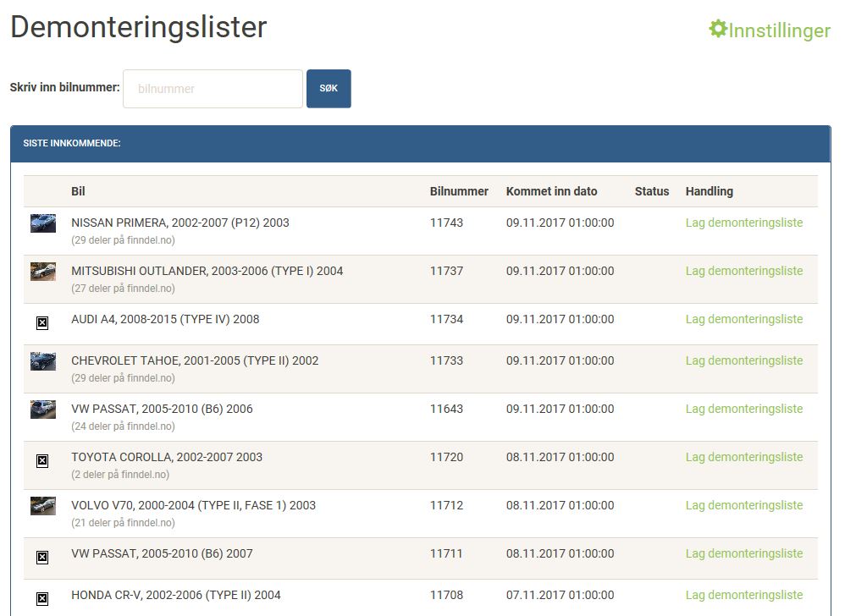Image resolution: width=867 pixels, height=616 pixels.
Task: Click broken image icon for Toyota Corolla
Action: click(x=42, y=461)
